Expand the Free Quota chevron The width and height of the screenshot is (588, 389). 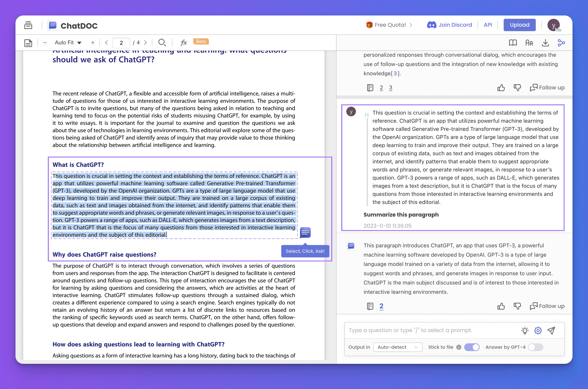(x=411, y=25)
